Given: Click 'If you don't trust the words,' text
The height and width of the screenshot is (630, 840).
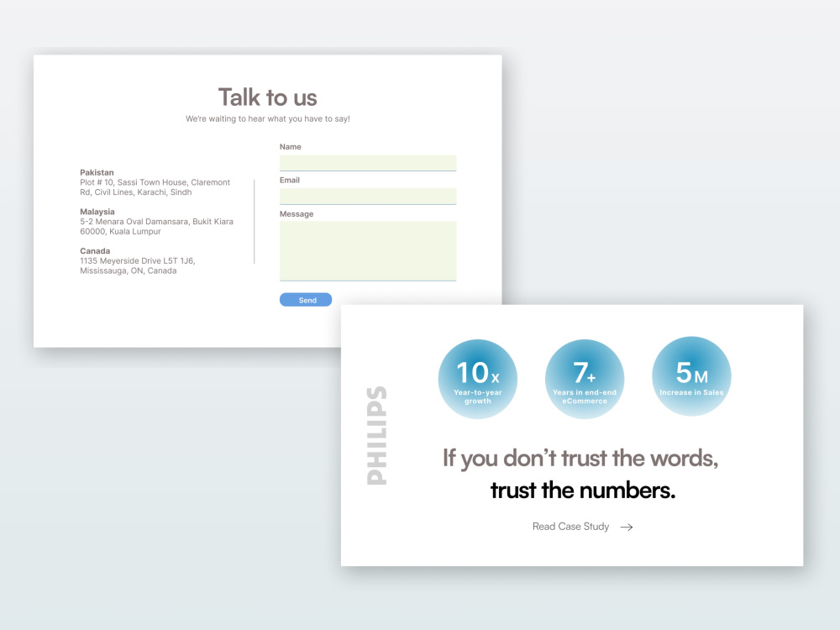Looking at the screenshot, I should [580, 459].
